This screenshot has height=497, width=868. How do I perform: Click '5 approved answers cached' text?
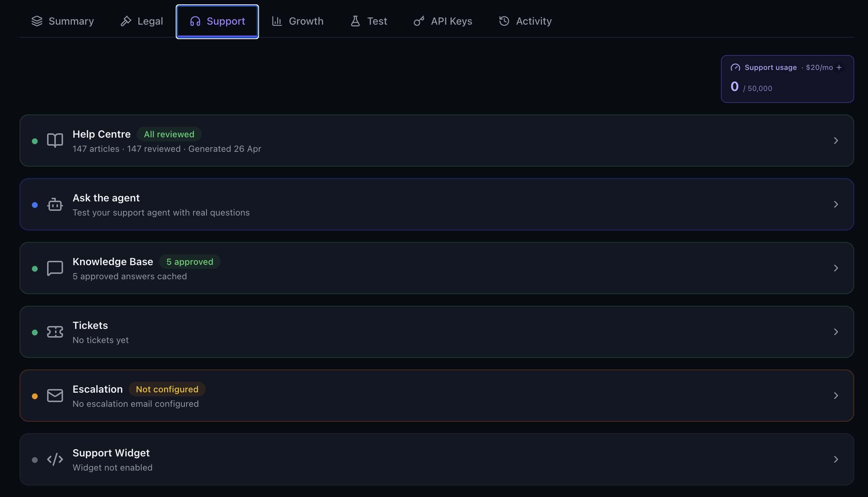point(130,276)
